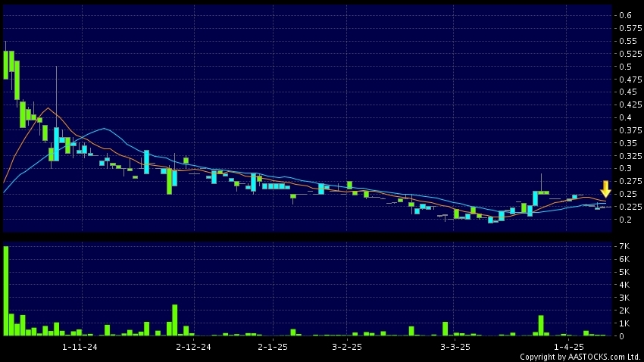
Task: Click the 0.2 price axis label
Action: point(625,220)
